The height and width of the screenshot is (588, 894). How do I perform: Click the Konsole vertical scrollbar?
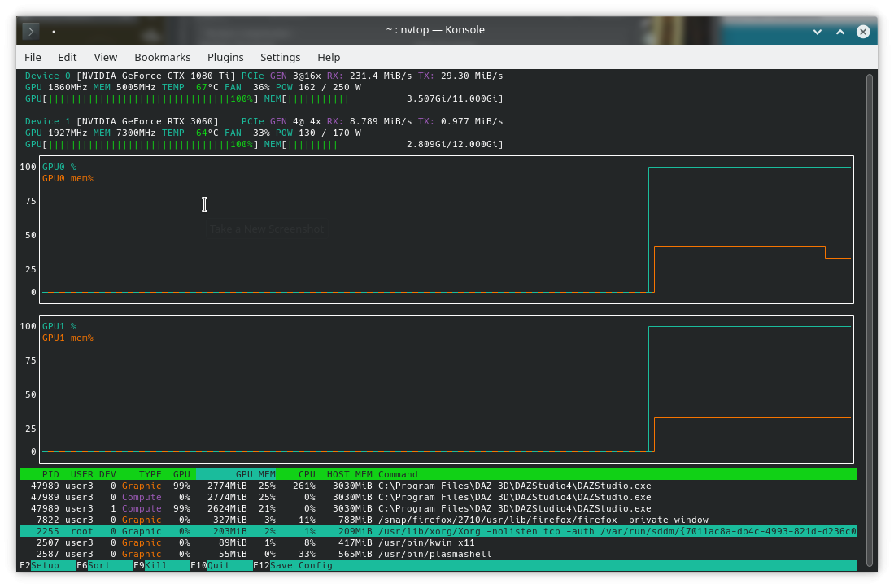870,319
